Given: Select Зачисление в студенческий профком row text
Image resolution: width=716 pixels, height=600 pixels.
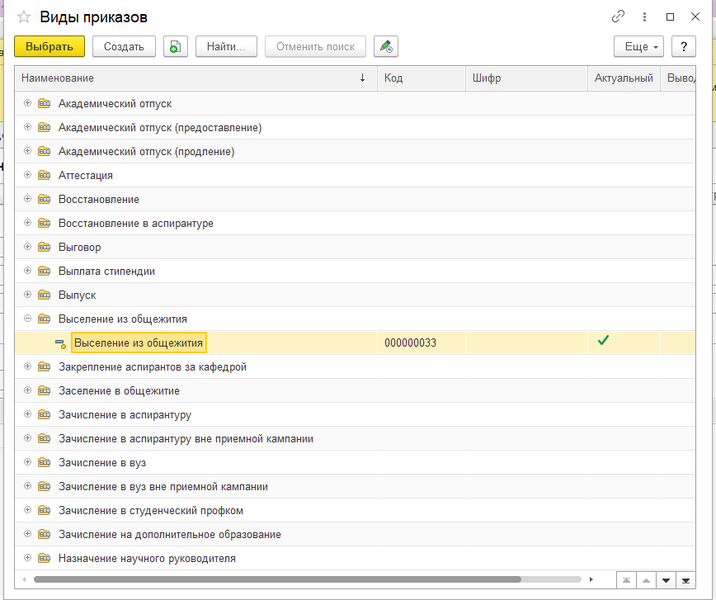Looking at the screenshot, I should (151, 511).
